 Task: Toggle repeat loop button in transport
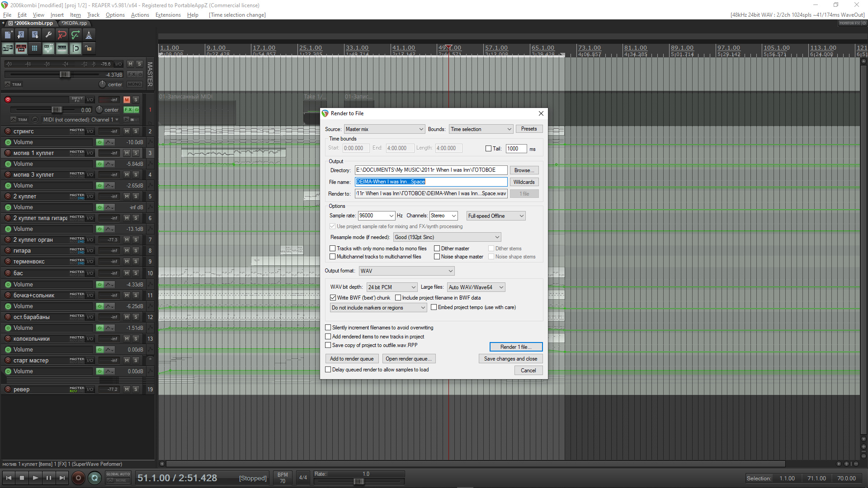94,478
